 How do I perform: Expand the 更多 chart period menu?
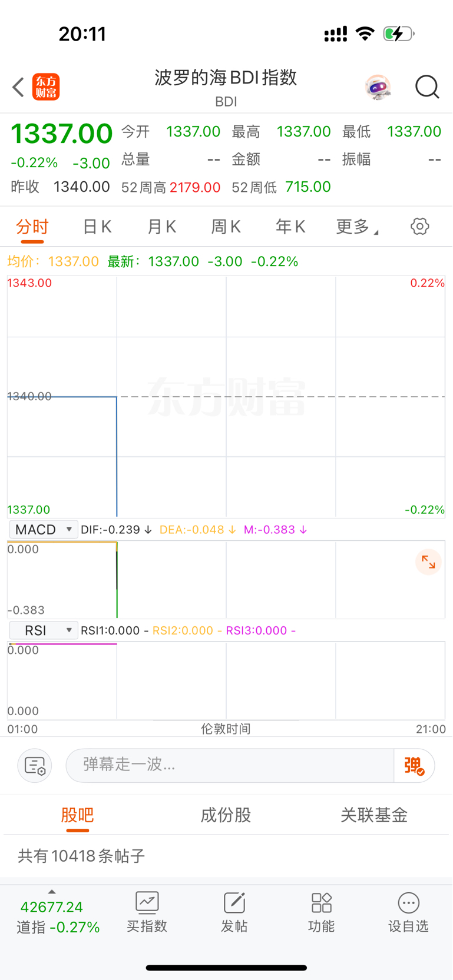click(x=357, y=227)
